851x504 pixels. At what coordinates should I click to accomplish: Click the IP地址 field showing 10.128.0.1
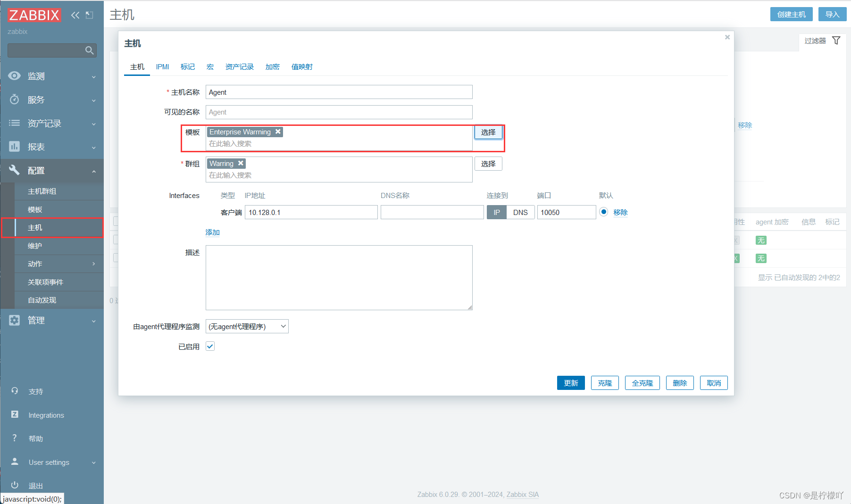coord(311,212)
